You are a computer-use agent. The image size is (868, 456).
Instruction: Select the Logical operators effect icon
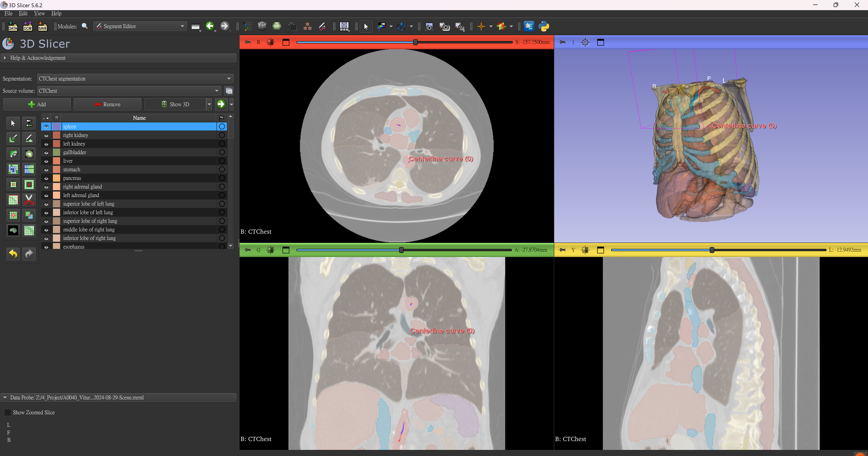click(x=29, y=215)
